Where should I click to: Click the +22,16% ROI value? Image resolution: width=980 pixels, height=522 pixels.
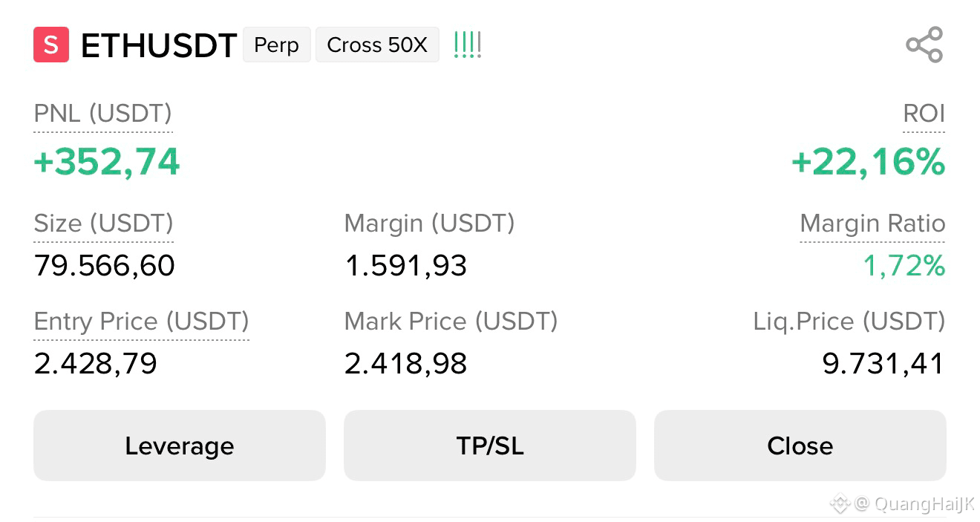click(868, 162)
